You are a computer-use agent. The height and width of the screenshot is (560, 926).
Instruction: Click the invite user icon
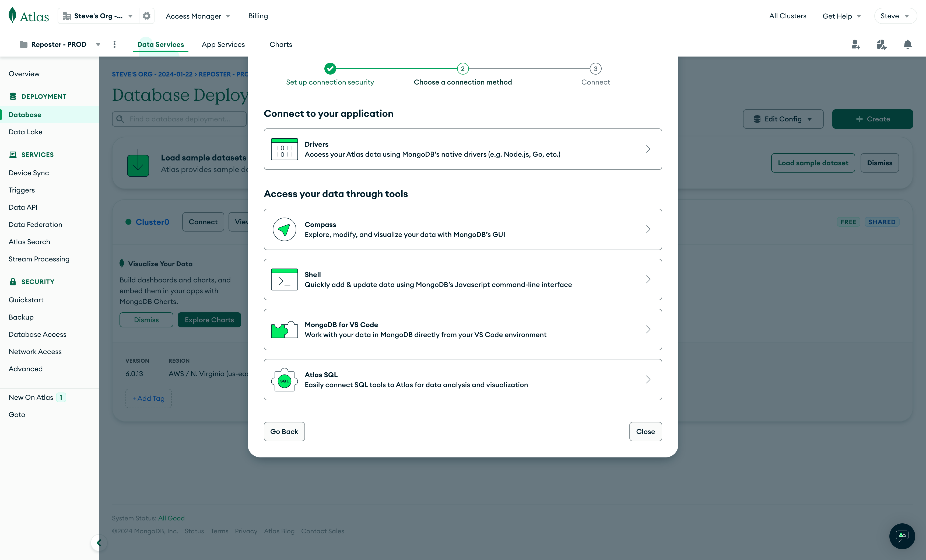(x=856, y=44)
